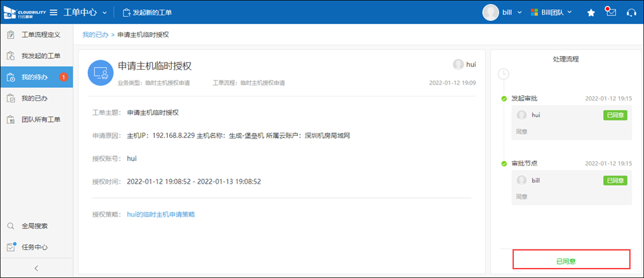Open hui的临时主机申请策略 link

(x=161, y=214)
